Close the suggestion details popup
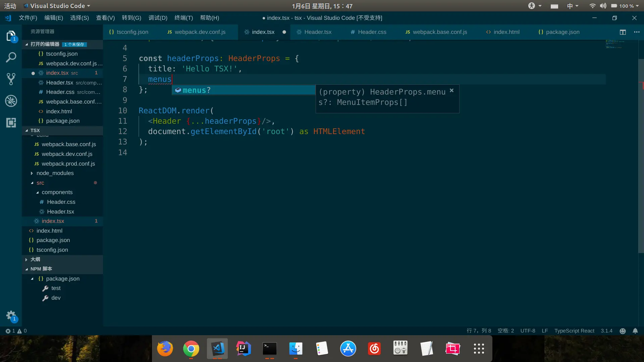 click(x=451, y=90)
